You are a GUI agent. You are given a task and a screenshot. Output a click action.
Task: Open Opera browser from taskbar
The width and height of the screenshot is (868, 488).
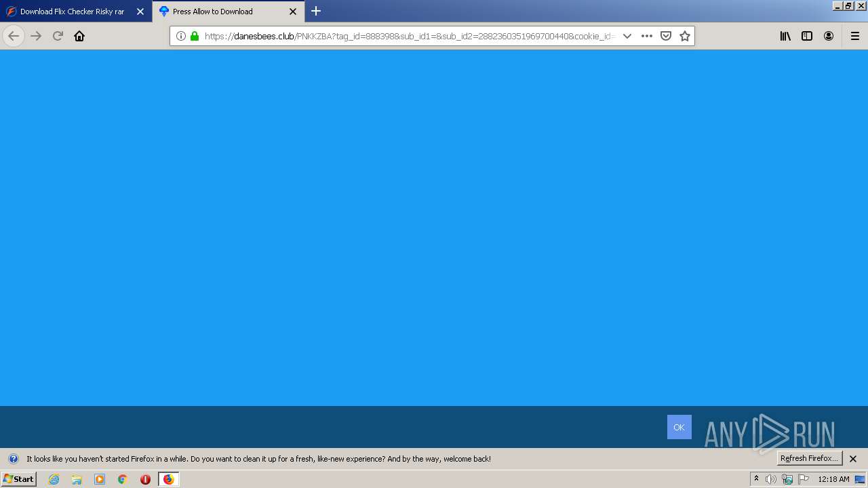(x=145, y=479)
